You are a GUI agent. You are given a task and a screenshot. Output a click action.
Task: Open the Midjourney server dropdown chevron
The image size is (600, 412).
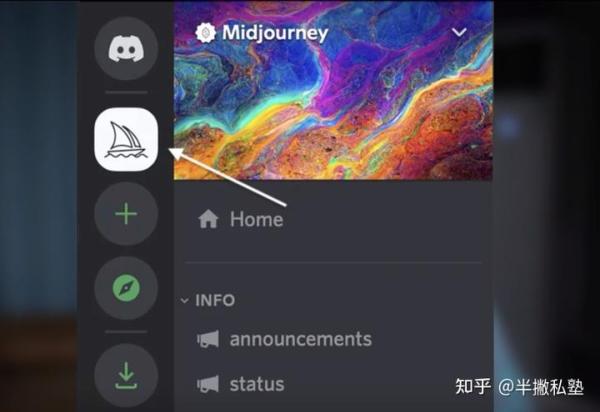point(459,33)
